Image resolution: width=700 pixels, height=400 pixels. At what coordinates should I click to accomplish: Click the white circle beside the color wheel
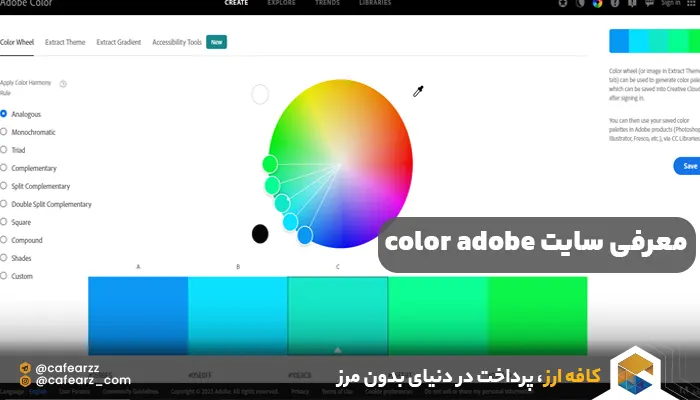tap(260, 94)
